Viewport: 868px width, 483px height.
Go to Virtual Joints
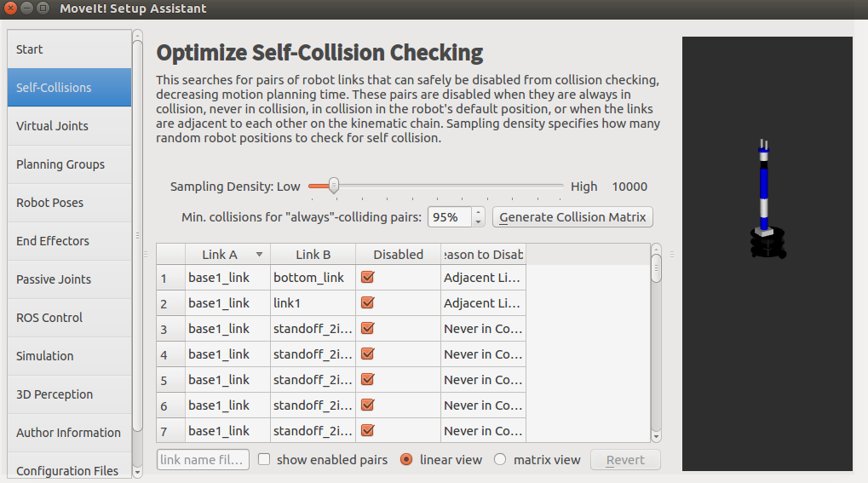(x=69, y=126)
